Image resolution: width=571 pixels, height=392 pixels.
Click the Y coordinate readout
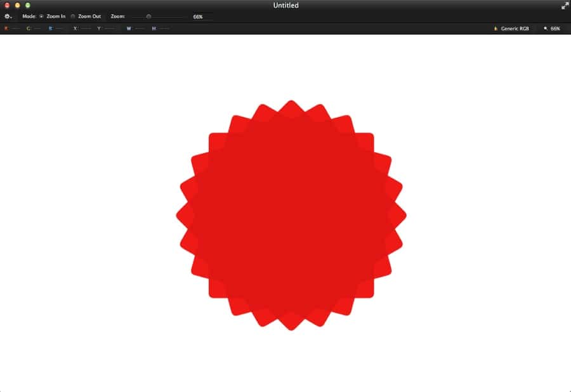106,29
